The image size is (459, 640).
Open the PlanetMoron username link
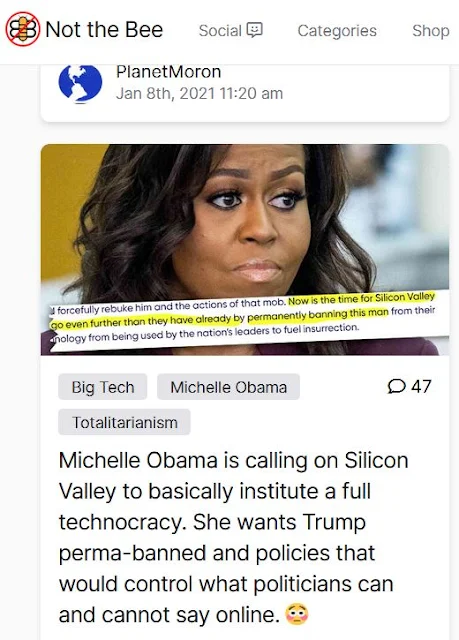169,72
